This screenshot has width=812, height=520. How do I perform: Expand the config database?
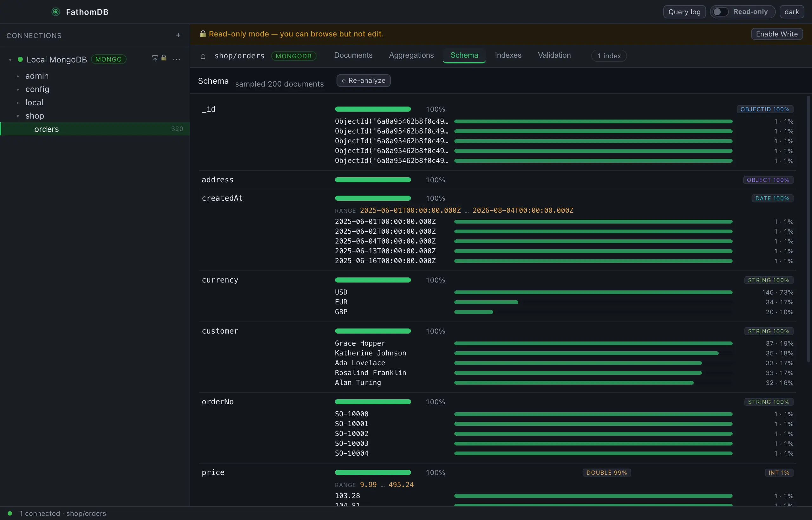point(18,89)
